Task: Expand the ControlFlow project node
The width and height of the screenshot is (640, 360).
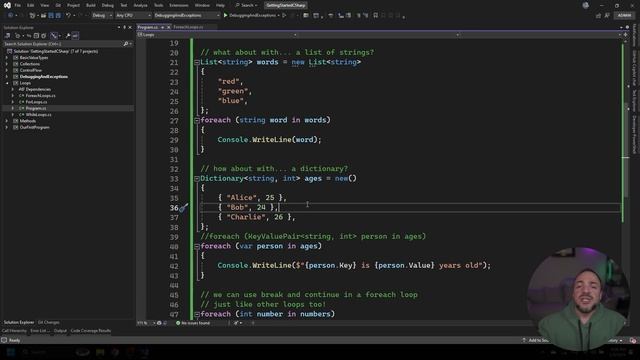Action: [x=7, y=70]
